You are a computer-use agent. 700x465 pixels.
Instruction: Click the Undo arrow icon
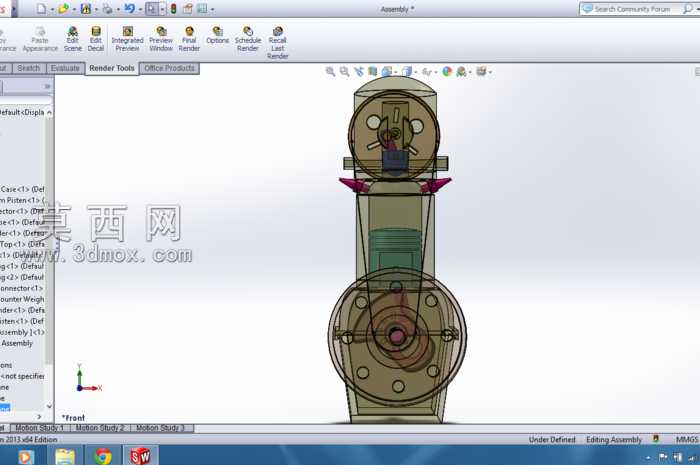[x=129, y=8]
